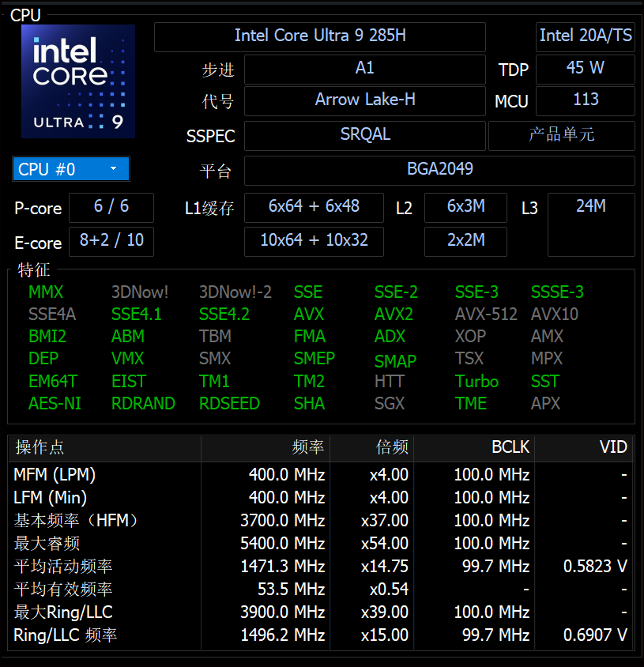Viewport: 644px width, 667px height.
Task: Select the SRQAL SSPEC value
Action: 364,135
